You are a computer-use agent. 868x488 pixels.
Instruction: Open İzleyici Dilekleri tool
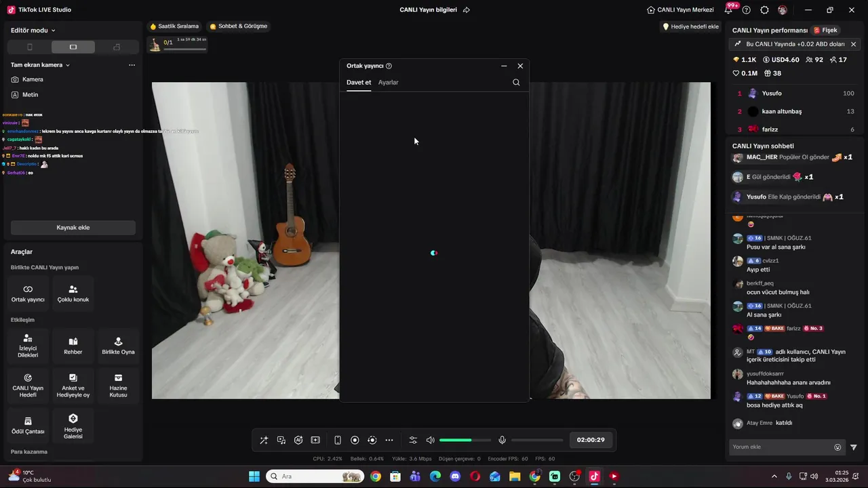[x=28, y=346]
